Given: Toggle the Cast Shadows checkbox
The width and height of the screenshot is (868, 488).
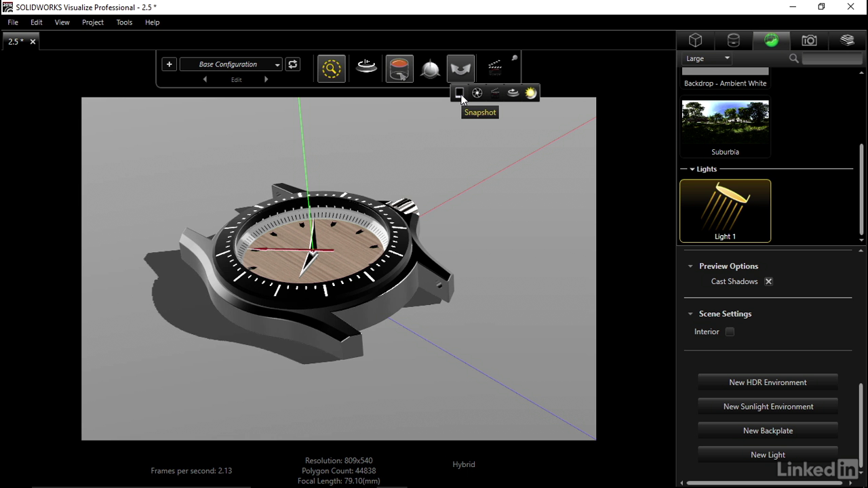Looking at the screenshot, I should 768,281.
